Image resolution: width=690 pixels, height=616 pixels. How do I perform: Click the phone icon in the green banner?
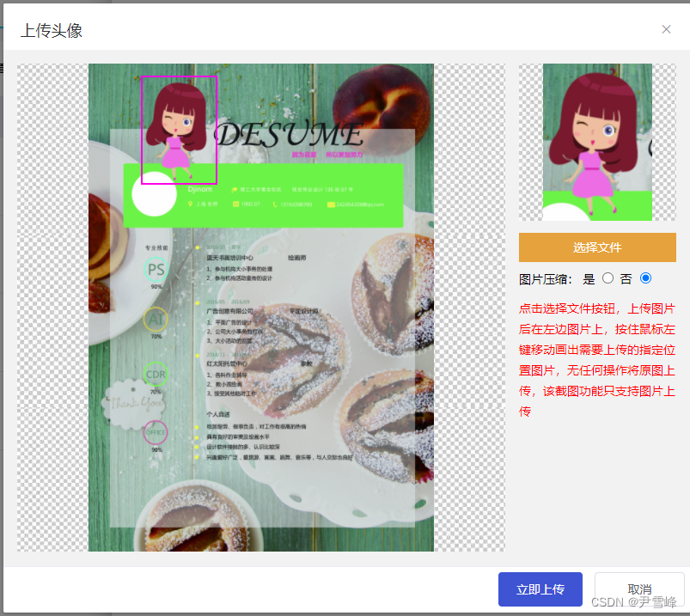274,204
